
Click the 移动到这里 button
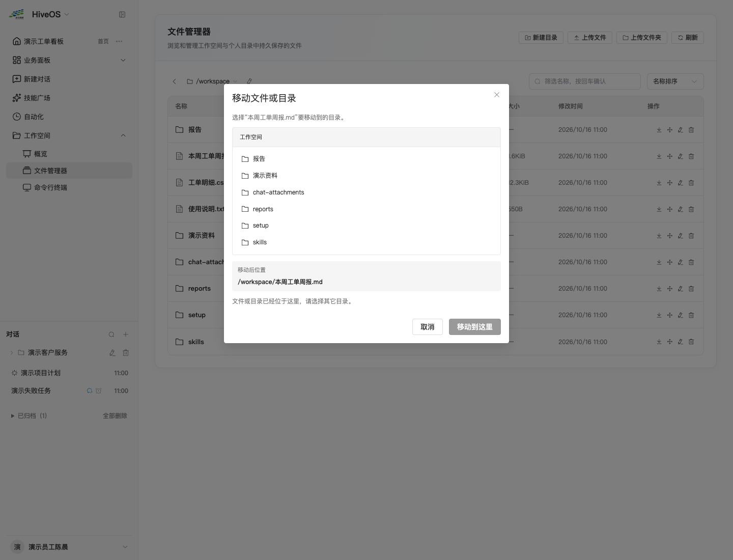(475, 327)
